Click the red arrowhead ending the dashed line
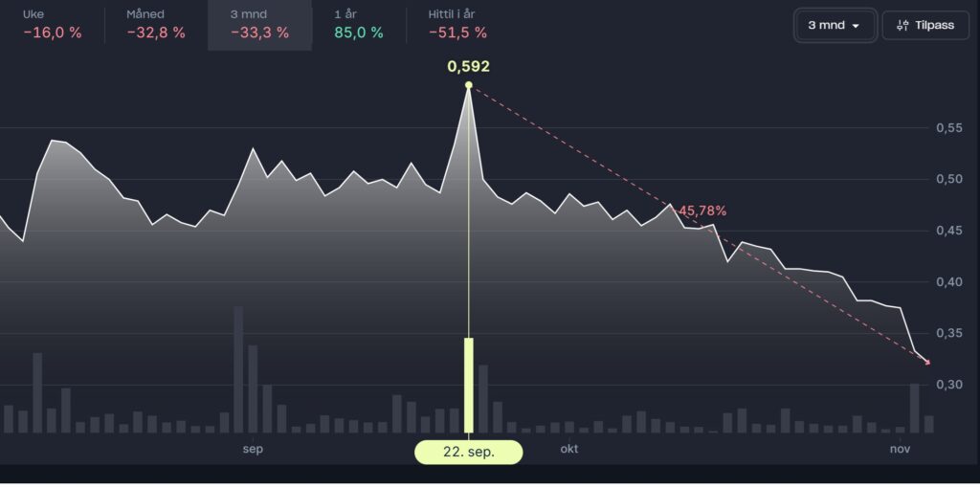This screenshot has width=980, height=488. click(x=926, y=362)
